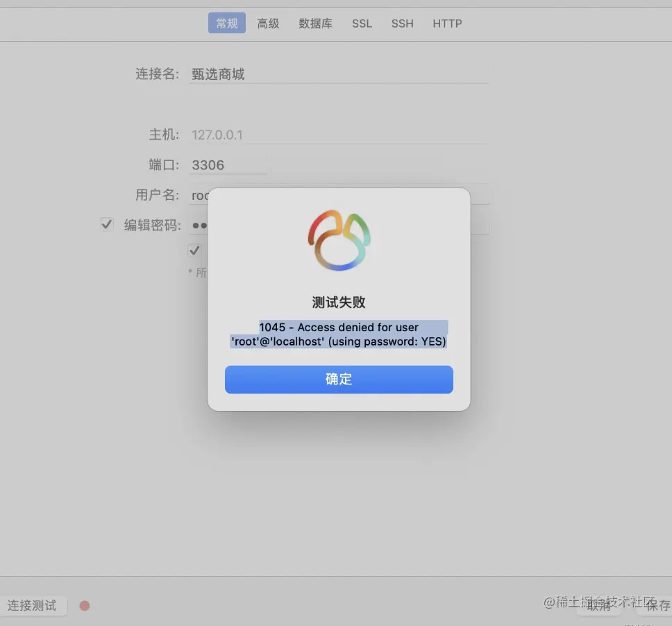Click the 主机 label
The height and width of the screenshot is (626, 672).
[164, 135]
